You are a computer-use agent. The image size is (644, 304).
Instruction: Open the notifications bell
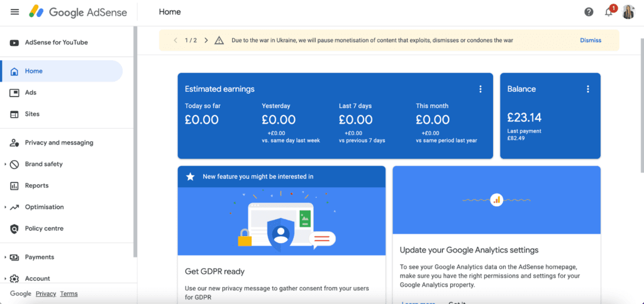pyautogui.click(x=608, y=12)
